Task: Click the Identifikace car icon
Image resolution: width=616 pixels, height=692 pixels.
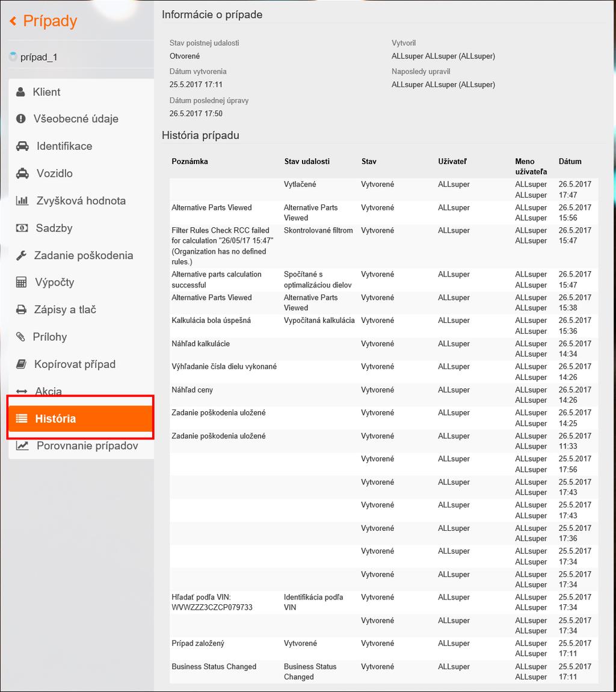Action: click(22, 146)
